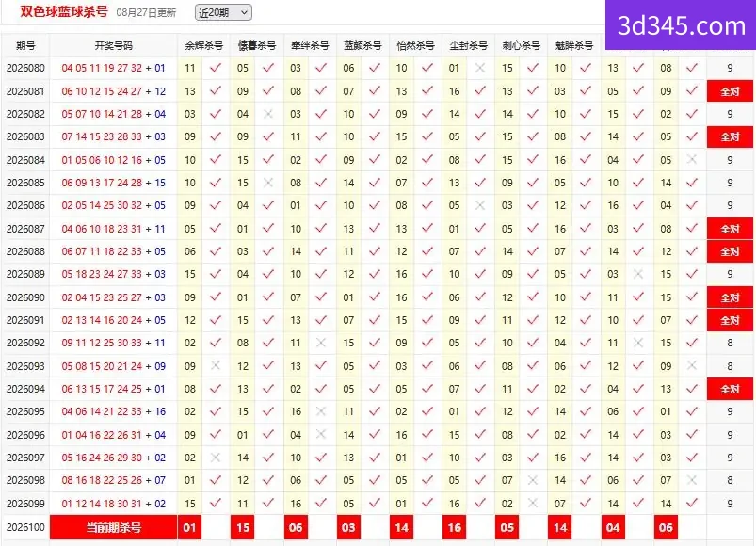756x546 pixels.
Task: Click the red 03 box under 蓝颜杀号
Action: (x=348, y=527)
